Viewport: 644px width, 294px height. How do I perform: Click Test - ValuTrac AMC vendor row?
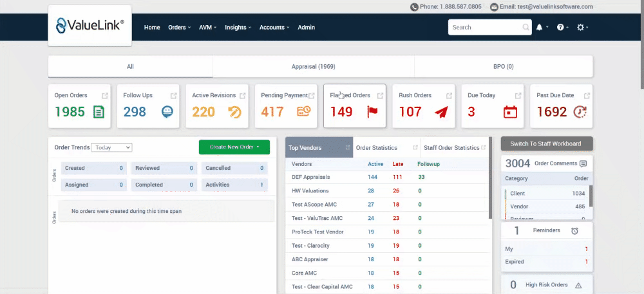pyautogui.click(x=388, y=218)
